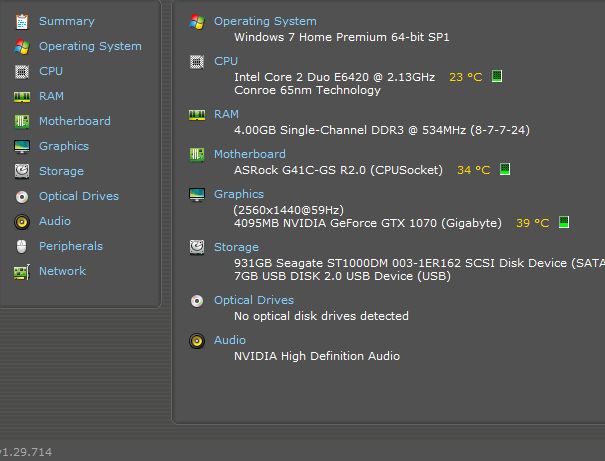Select CPU in the sidebar
Image resolution: width=605 pixels, height=461 pixels.
tap(51, 72)
